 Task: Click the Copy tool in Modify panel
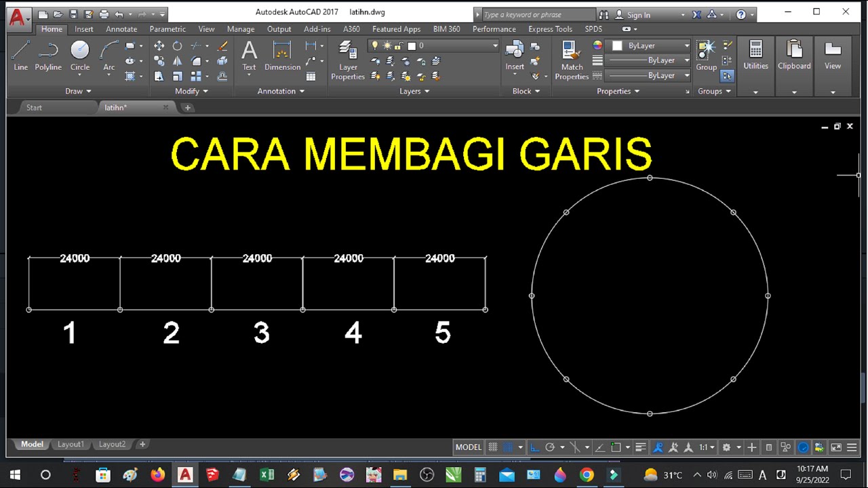click(159, 61)
